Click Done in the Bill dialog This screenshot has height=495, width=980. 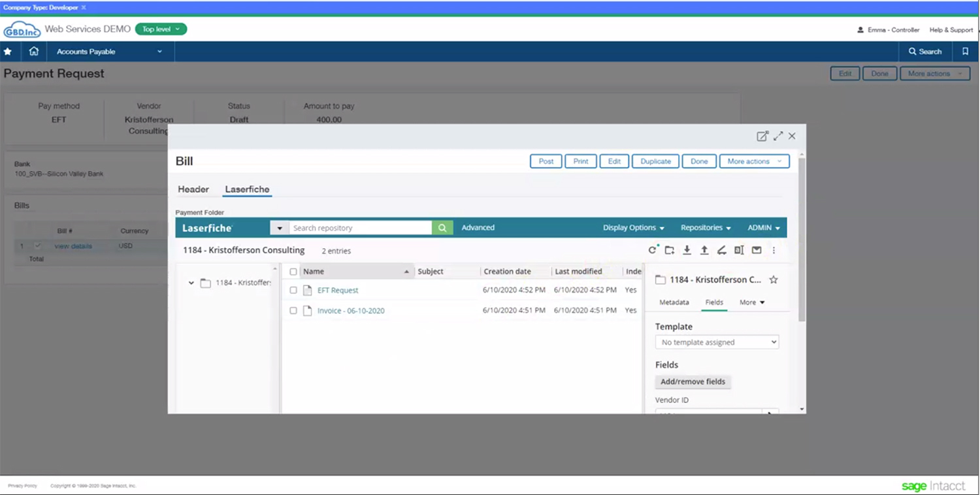coord(699,161)
